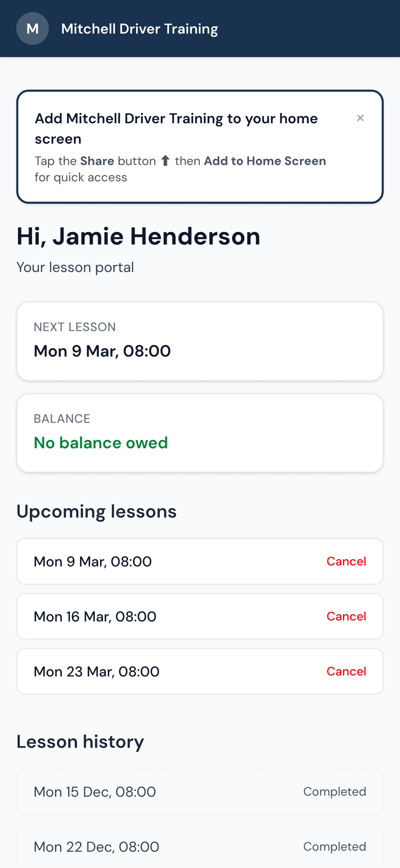Click the Upcoming lessons heading

click(97, 512)
